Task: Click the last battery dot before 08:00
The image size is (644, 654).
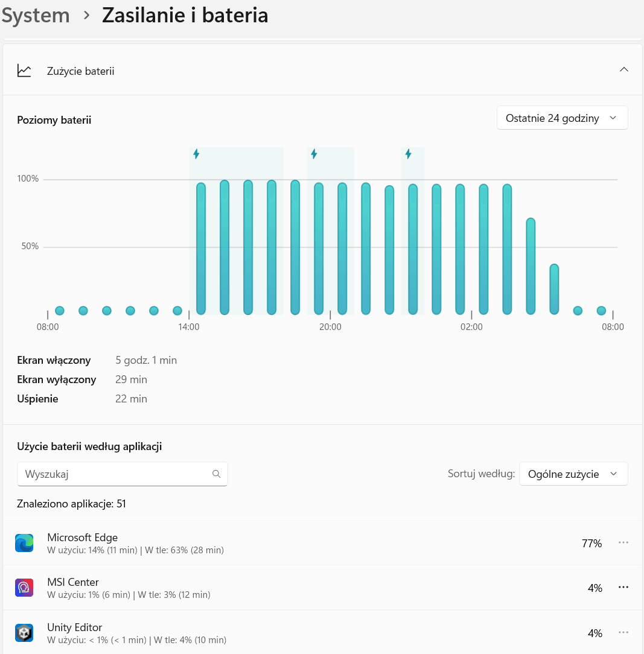Action: coord(601,311)
